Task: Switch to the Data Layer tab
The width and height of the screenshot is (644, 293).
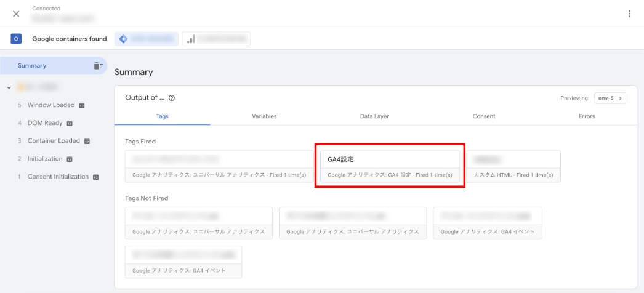Action: [374, 116]
